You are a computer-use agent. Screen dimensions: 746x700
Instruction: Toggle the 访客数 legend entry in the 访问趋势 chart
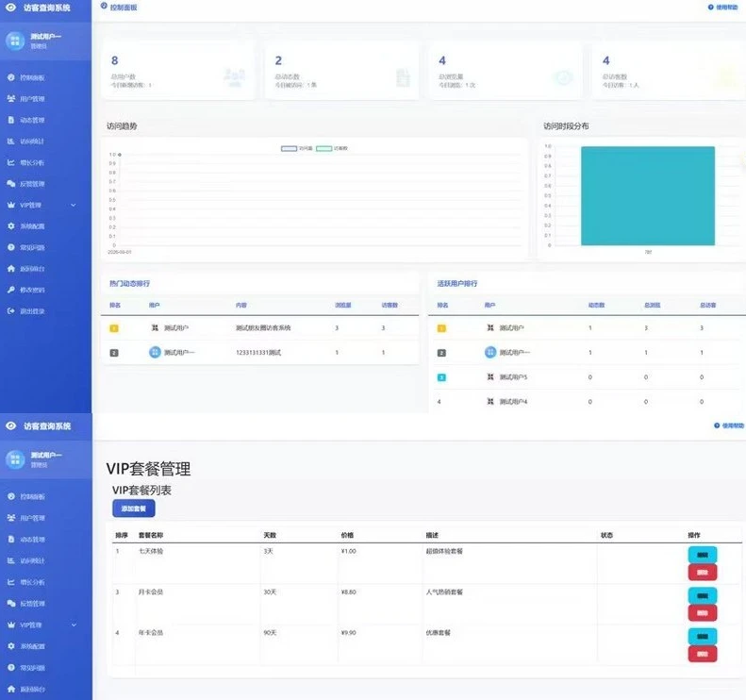[x=332, y=148]
